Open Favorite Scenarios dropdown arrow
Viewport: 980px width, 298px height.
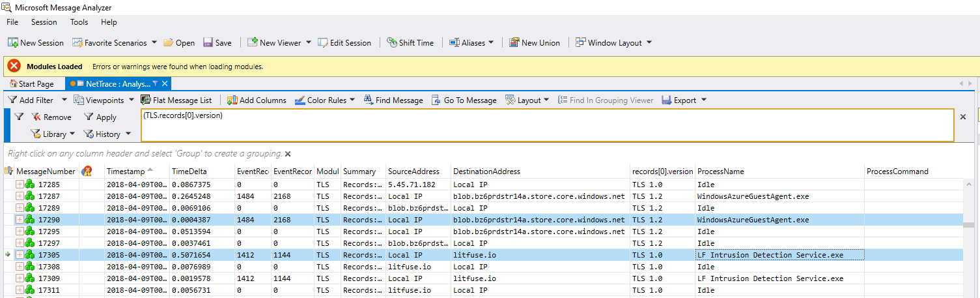coord(154,42)
